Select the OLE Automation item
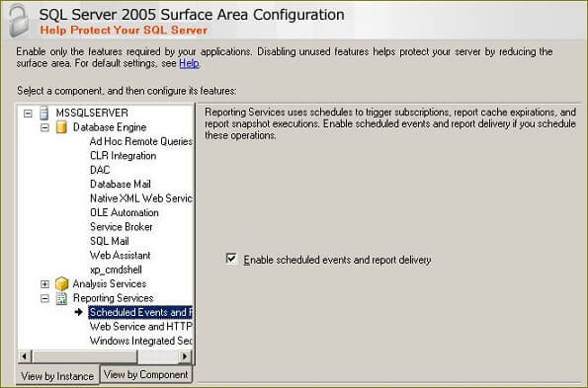 [x=125, y=212]
